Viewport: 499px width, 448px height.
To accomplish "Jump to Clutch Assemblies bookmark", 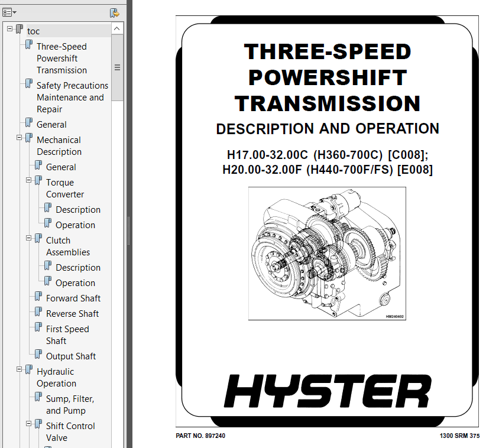I will (x=68, y=246).
